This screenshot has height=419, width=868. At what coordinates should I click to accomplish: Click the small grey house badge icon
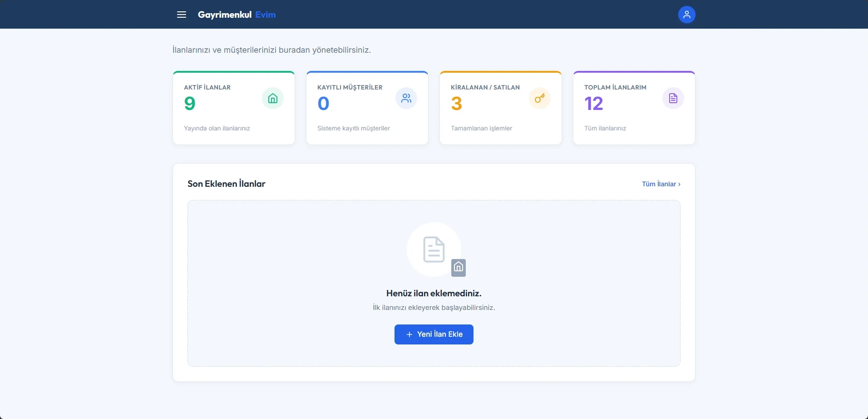click(459, 267)
